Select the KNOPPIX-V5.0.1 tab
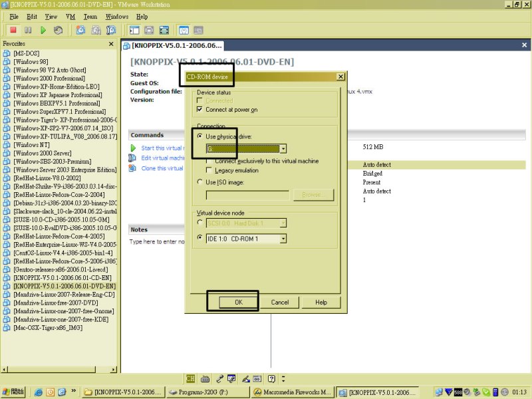 coord(173,45)
